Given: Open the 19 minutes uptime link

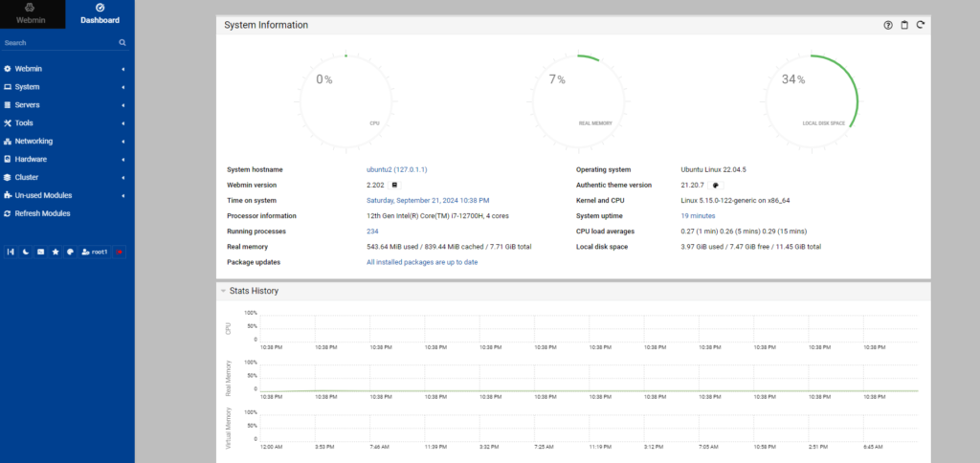Looking at the screenshot, I should [698, 215].
